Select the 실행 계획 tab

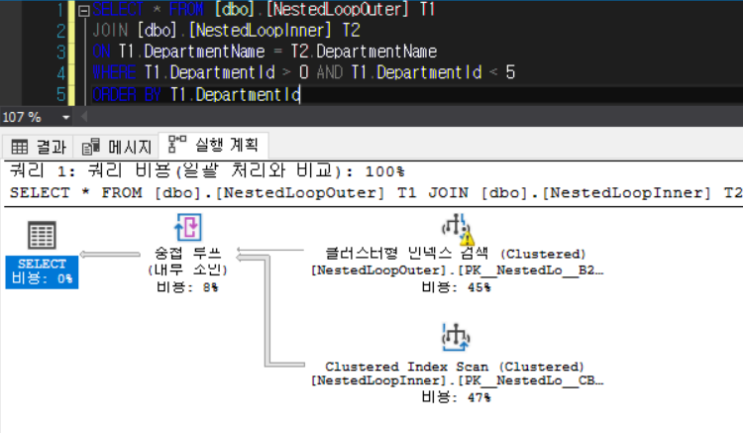213,144
